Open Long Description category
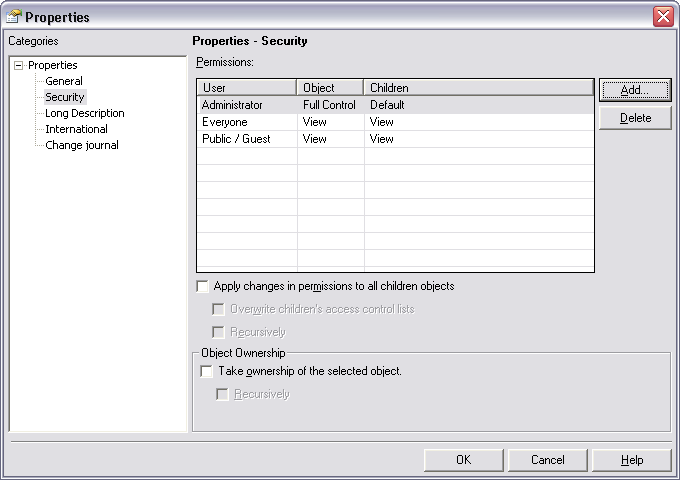 coord(85,113)
